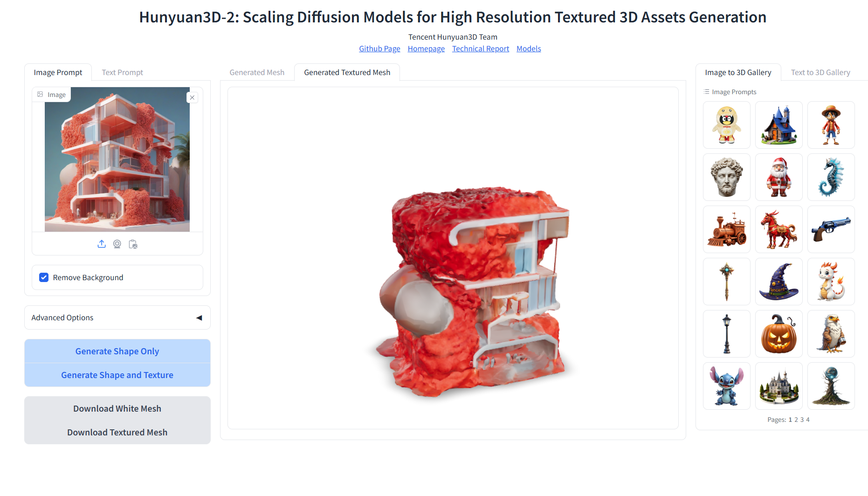
Task: Click the webcam capture icon
Action: coord(117,244)
